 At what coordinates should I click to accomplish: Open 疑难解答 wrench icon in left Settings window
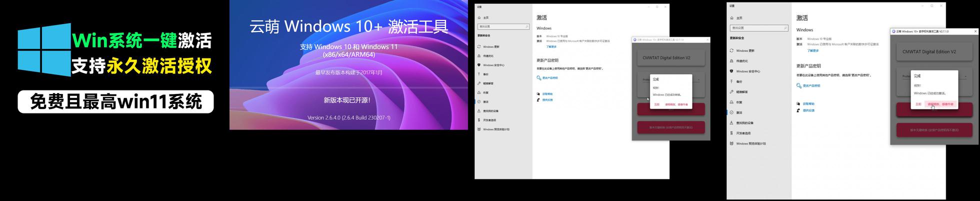pyautogui.click(x=479, y=83)
